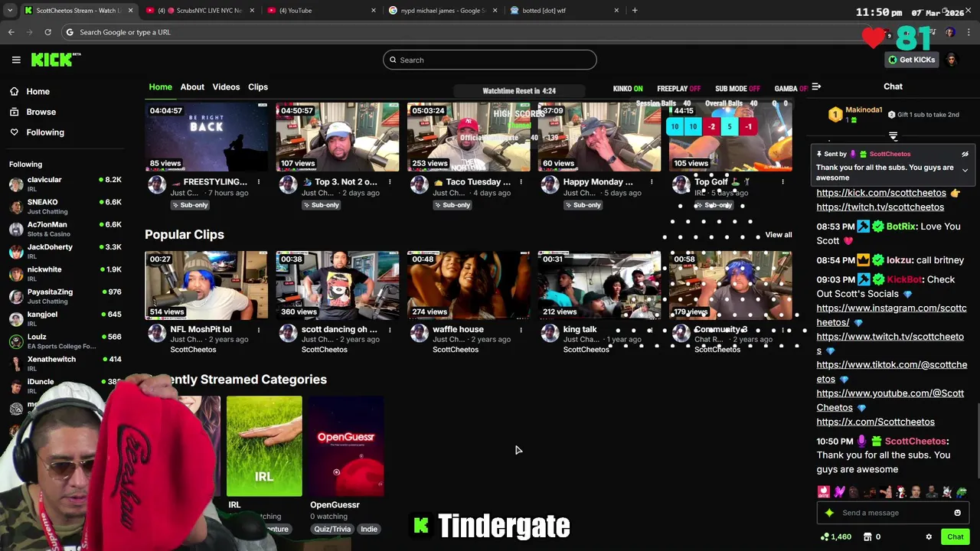
Task: Click the Quiz/Trivia tag
Action: 332,529
